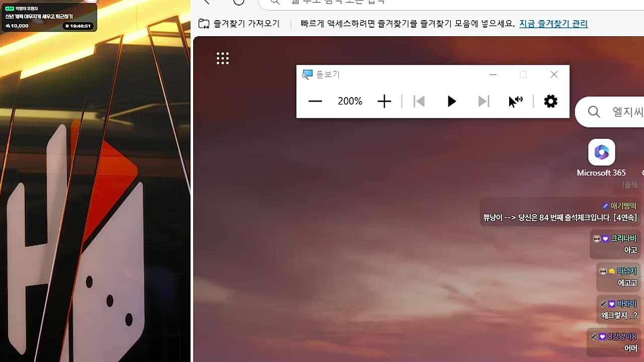Viewport: 644px width, 362px height.
Task: Open Magnifier settings gear
Action: point(551,101)
